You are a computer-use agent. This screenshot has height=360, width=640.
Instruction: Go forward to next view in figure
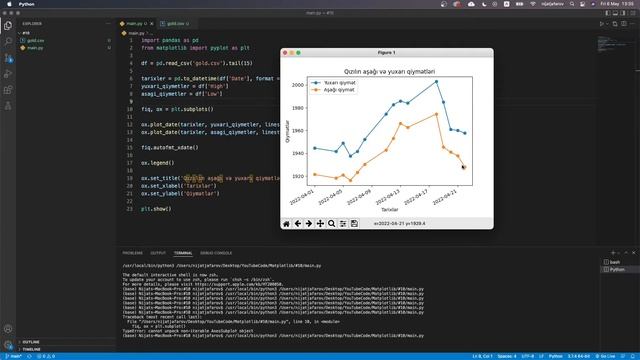(309, 224)
